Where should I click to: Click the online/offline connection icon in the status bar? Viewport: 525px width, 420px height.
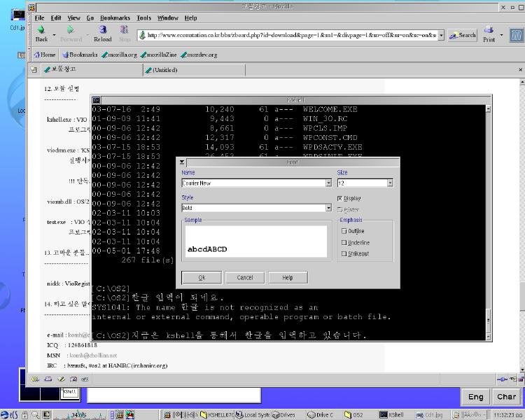pyautogui.click(x=502, y=379)
